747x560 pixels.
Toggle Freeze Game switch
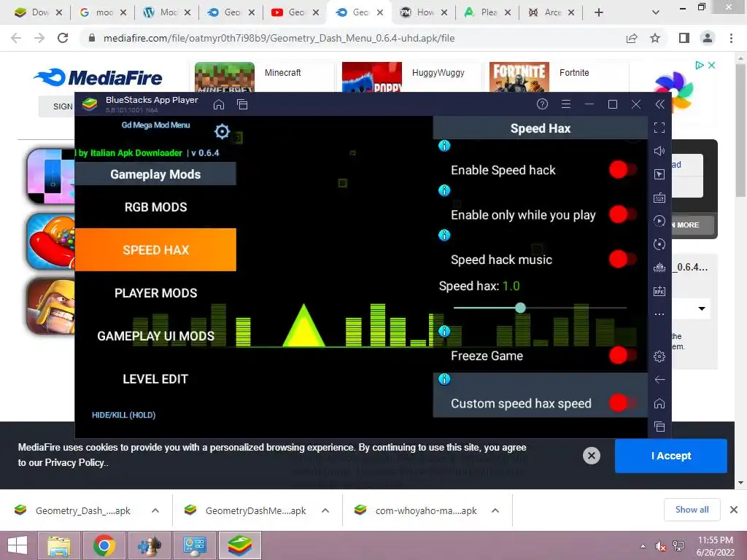point(622,355)
